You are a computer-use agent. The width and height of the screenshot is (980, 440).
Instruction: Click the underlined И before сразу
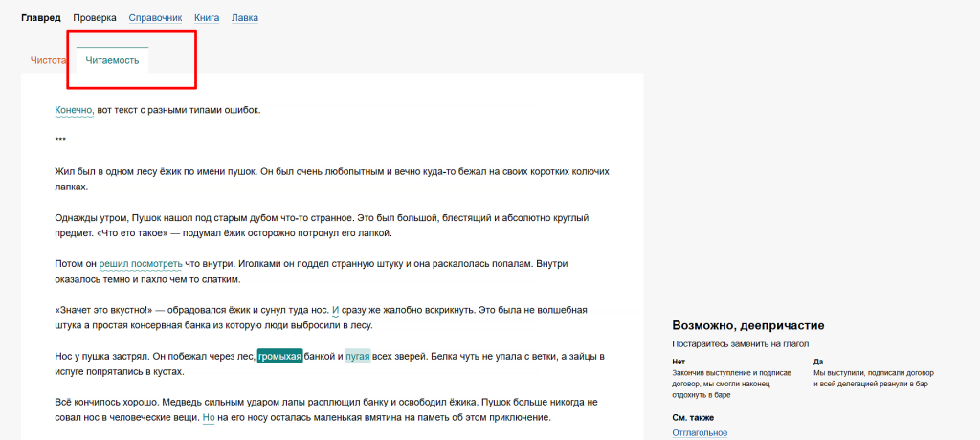[335, 310]
